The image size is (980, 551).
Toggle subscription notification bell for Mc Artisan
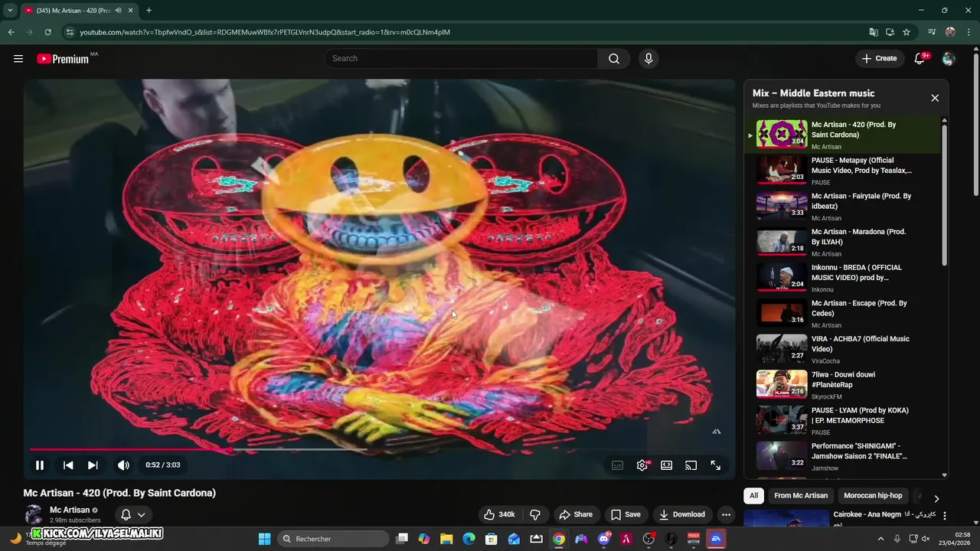coord(126,514)
